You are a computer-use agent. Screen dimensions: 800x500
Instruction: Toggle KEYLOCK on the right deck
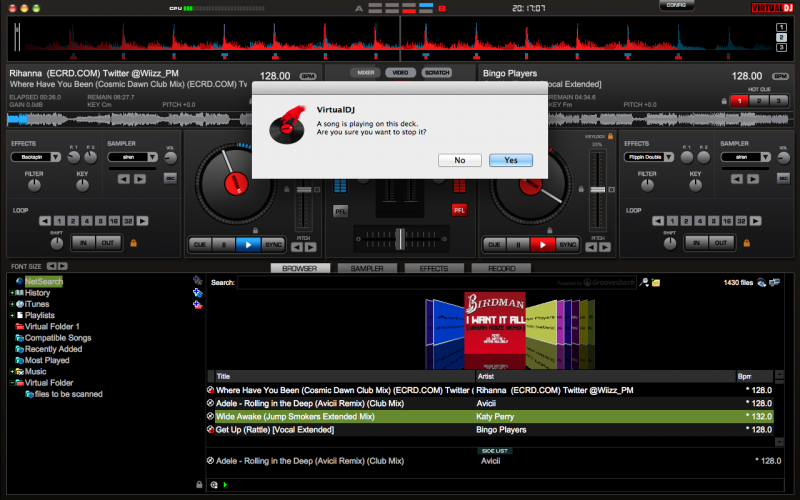coord(610,136)
